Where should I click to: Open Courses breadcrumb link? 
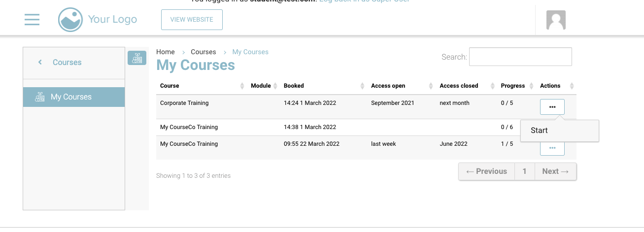tap(203, 52)
